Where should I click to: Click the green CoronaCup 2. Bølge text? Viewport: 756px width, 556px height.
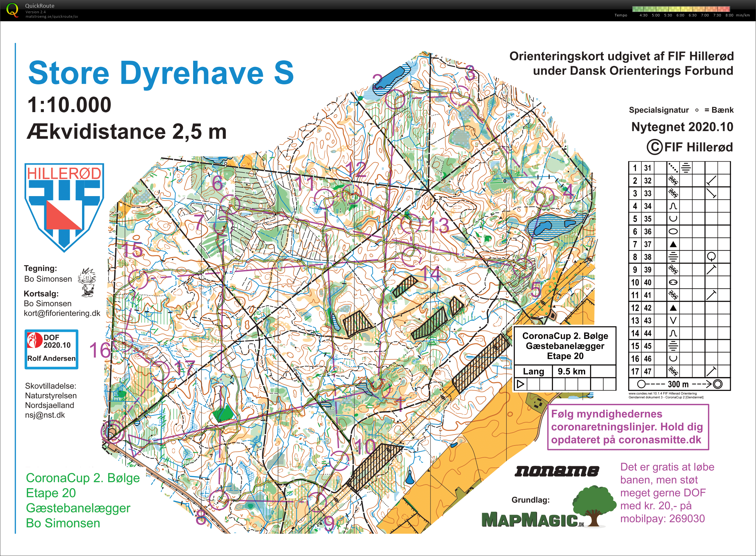(83, 478)
